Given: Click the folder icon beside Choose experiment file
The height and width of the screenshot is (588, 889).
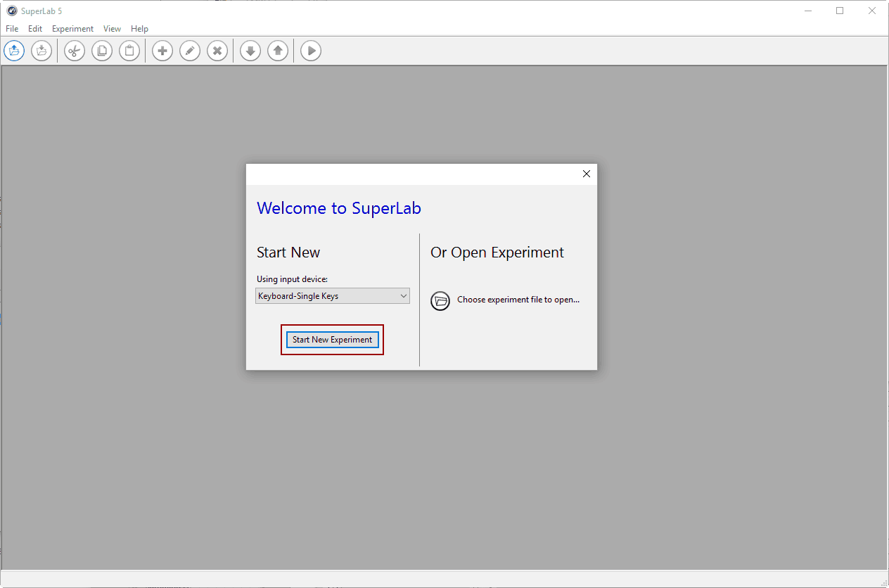Looking at the screenshot, I should 440,301.
